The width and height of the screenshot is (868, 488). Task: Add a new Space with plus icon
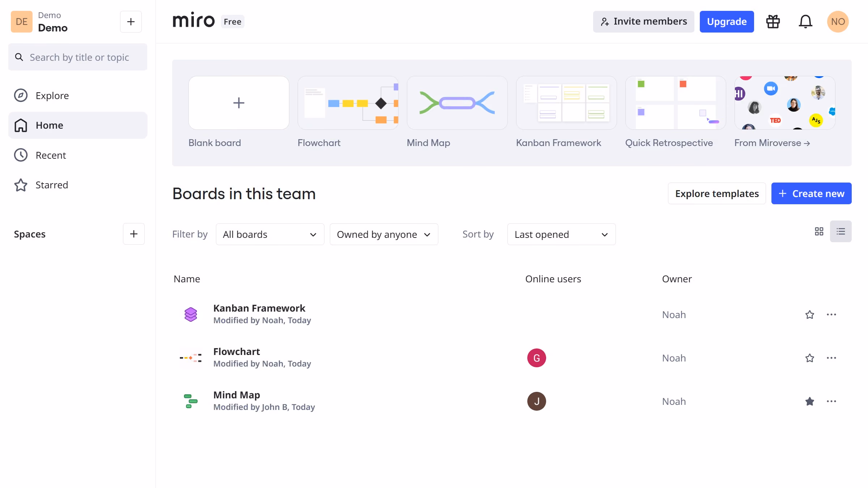(x=134, y=234)
